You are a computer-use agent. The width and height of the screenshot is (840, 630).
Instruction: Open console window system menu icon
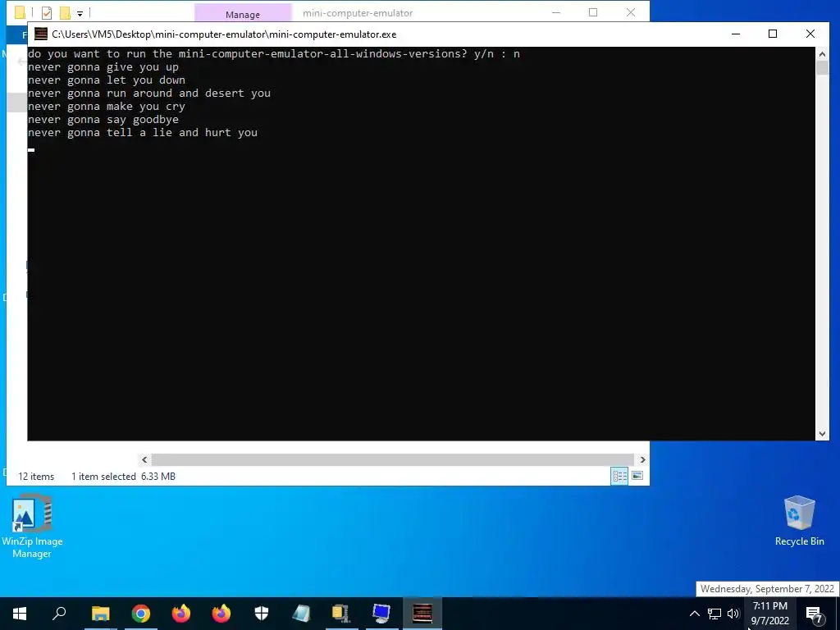coord(41,34)
